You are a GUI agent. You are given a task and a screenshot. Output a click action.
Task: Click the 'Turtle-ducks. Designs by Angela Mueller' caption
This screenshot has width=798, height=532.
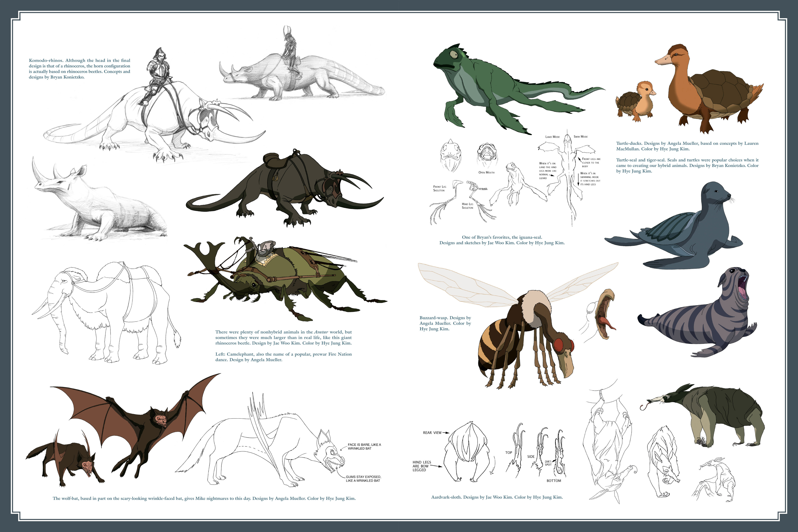(687, 146)
